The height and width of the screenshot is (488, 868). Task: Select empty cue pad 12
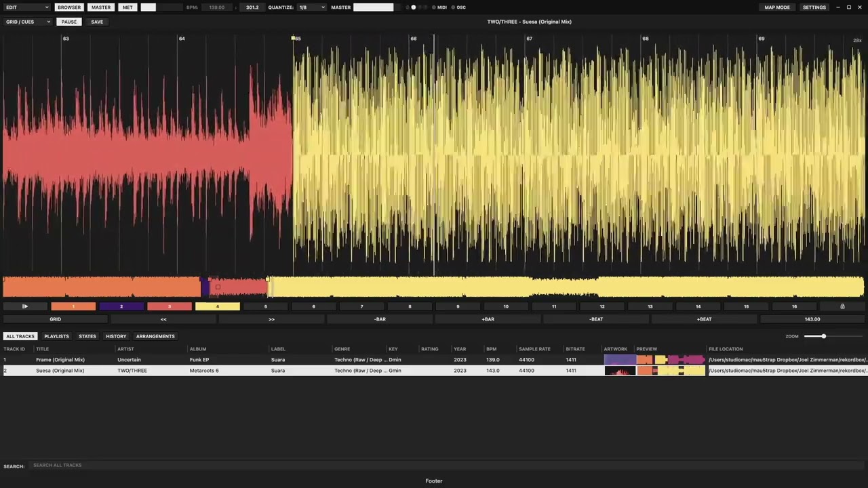pos(602,306)
